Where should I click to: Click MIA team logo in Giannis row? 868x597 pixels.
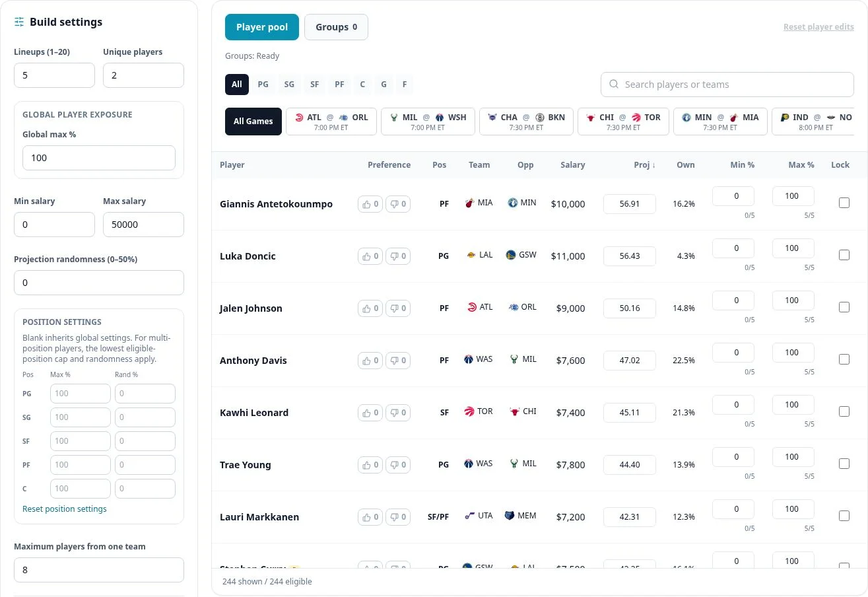tap(470, 203)
